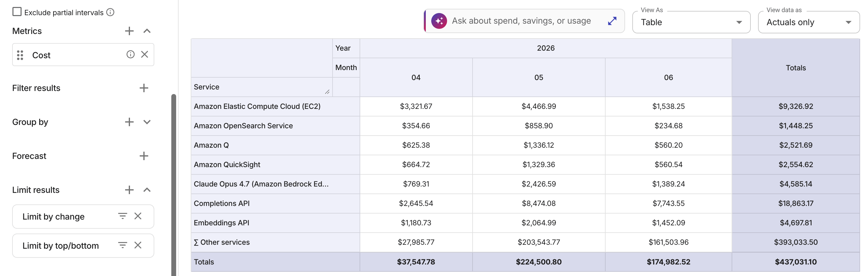Image resolution: width=868 pixels, height=276 pixels.
Task: Click the AI sparkle assistant icon
Action: [439, 21]
